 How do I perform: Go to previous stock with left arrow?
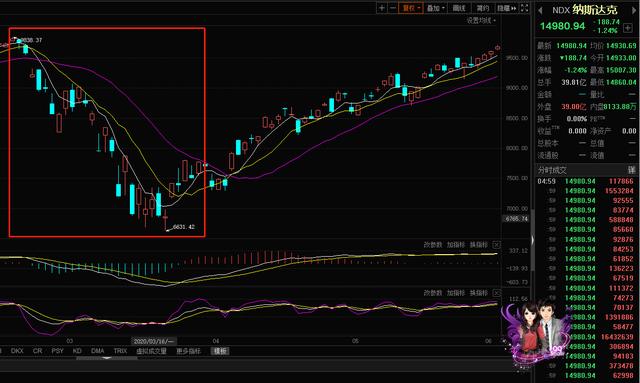[540, 11]
